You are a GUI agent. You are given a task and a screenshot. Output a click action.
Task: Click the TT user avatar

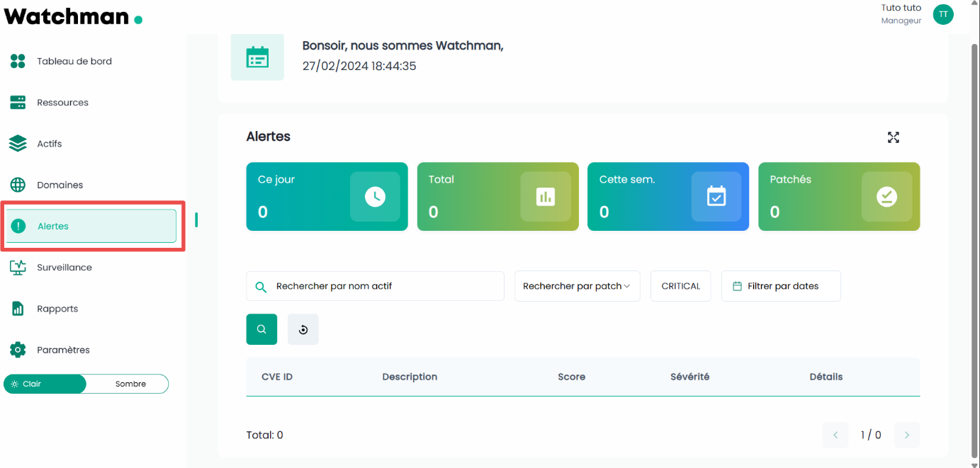[943, 14]
